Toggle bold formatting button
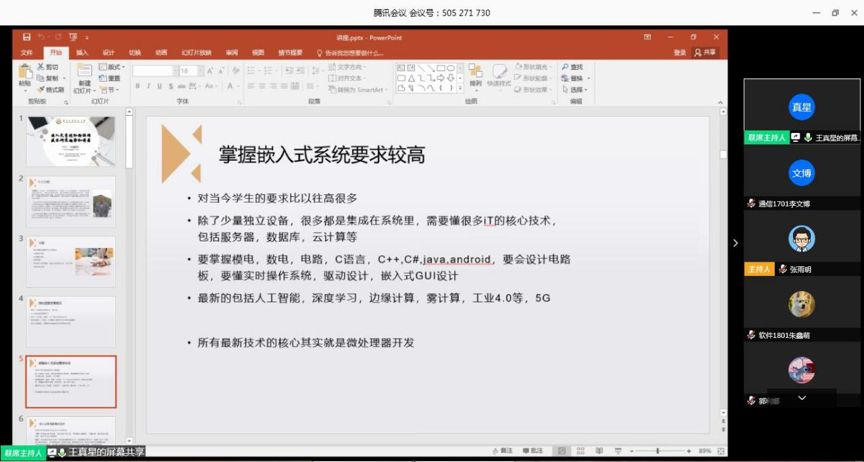 [137, 87]
